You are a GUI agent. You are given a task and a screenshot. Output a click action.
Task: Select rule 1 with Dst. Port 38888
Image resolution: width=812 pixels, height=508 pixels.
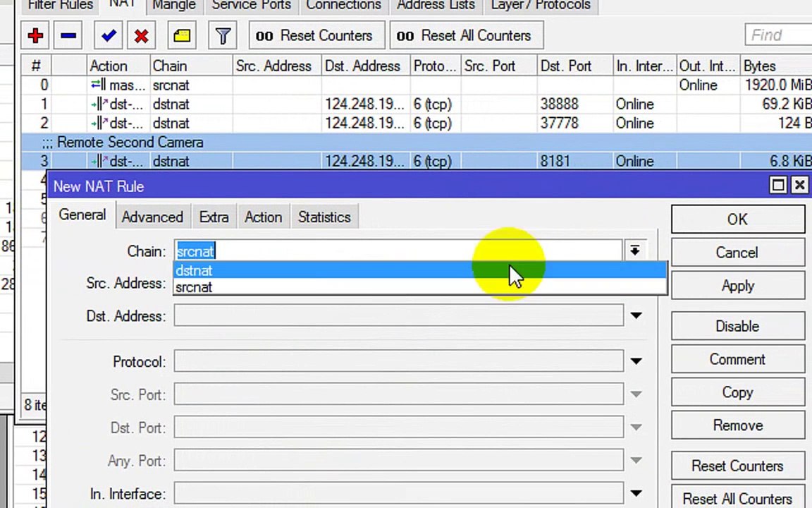pos(417,104)
